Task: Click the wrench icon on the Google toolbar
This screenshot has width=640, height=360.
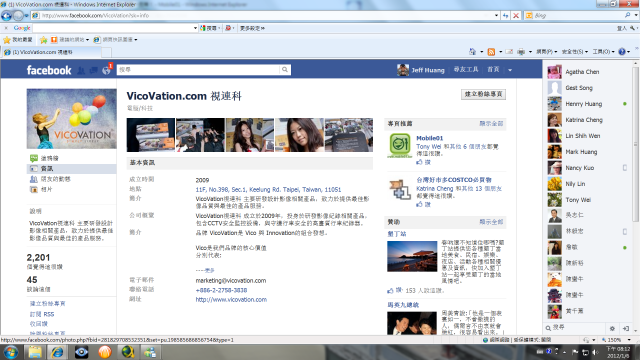Action: [632, 28]
